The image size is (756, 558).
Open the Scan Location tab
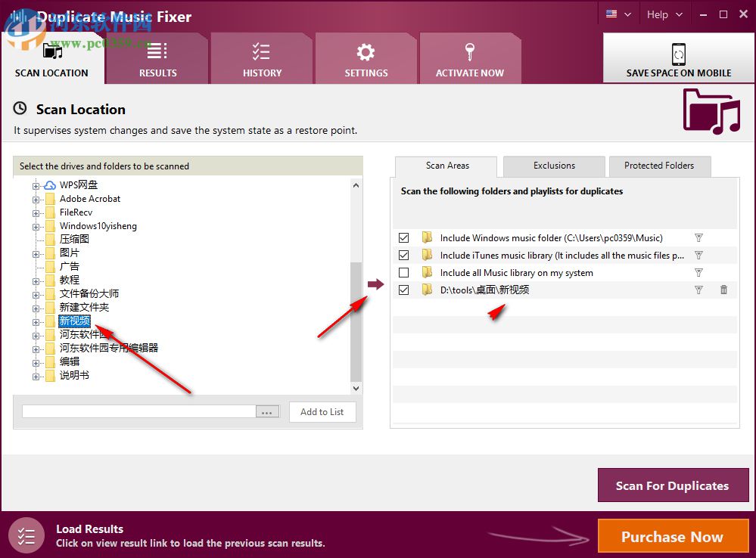click(x=52, y=59)
